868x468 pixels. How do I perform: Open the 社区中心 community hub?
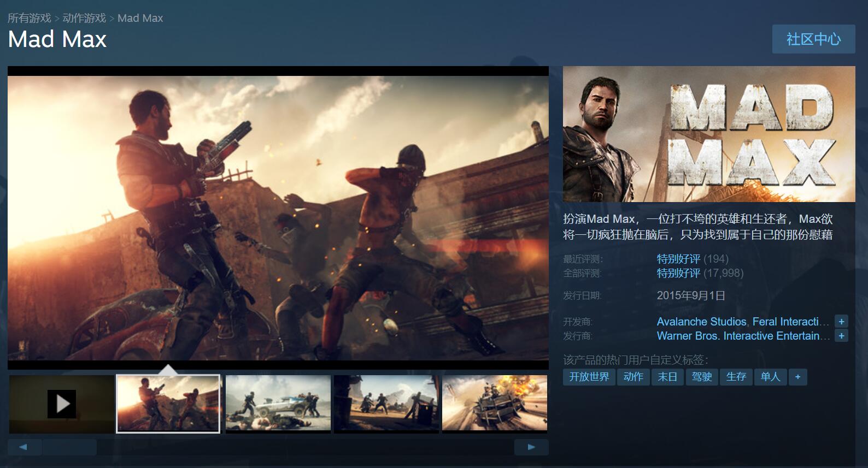[813, 39]
